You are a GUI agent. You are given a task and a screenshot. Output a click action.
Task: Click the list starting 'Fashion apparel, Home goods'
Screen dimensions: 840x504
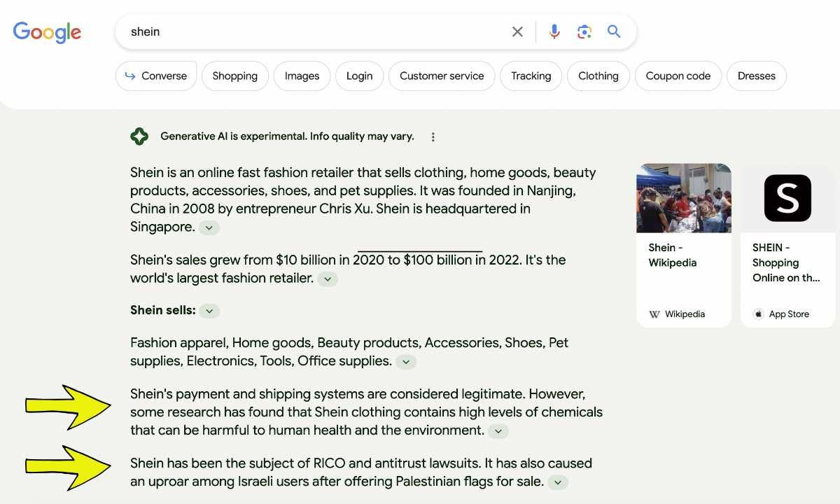[349, 352]
